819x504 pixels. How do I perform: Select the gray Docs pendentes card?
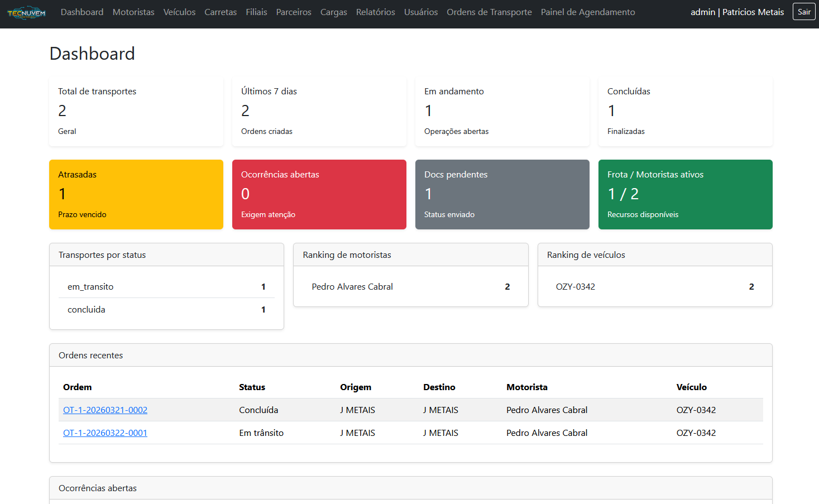[502, 194]
